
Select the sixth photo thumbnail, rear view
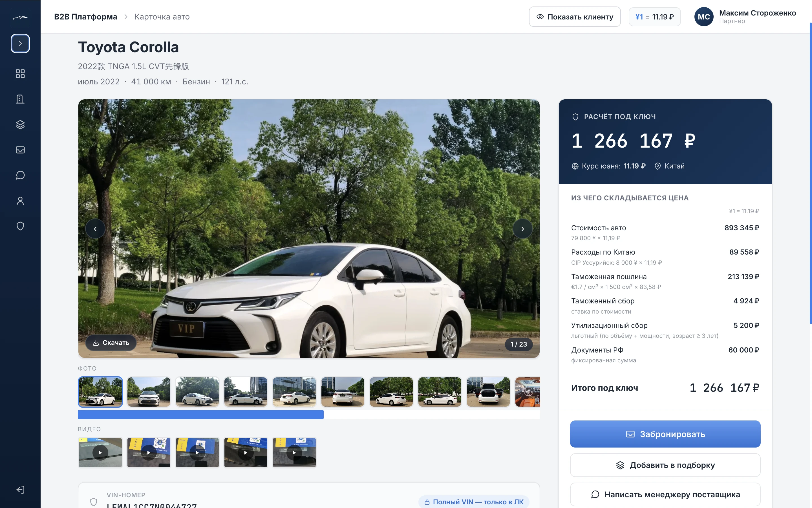(343, 392)
